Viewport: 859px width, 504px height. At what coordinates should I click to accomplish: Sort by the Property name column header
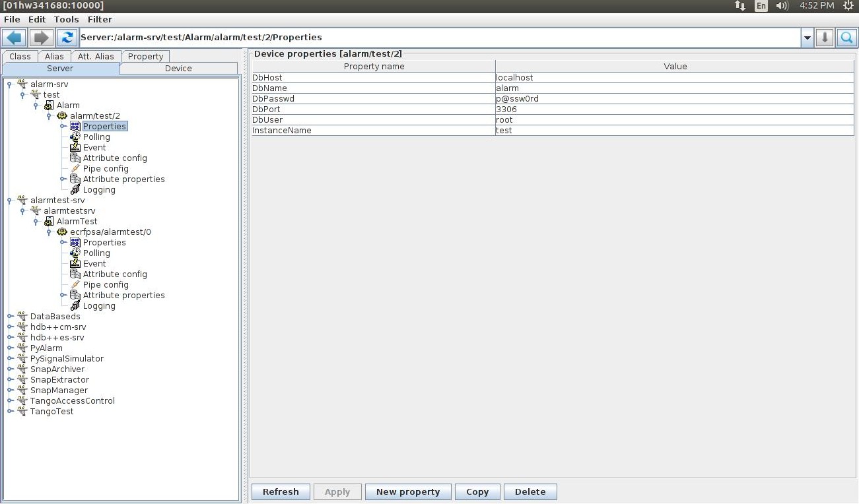click(x=374, y=67)
